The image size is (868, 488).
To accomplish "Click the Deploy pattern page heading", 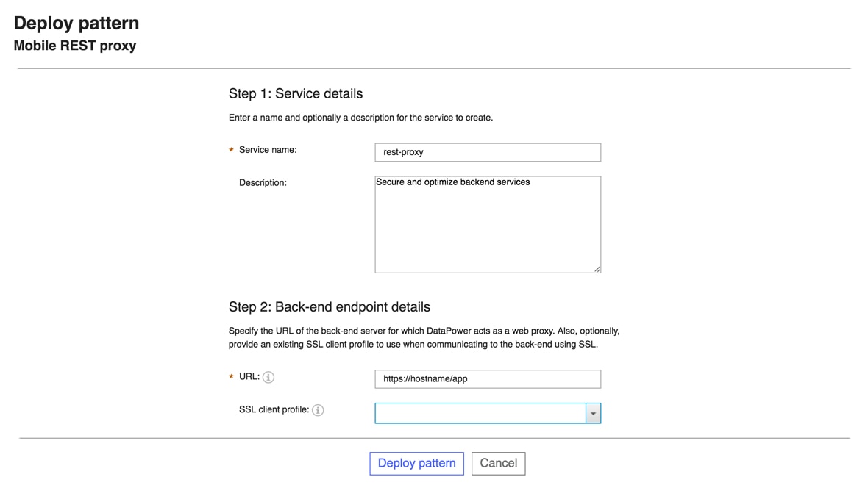I will 76,23.
